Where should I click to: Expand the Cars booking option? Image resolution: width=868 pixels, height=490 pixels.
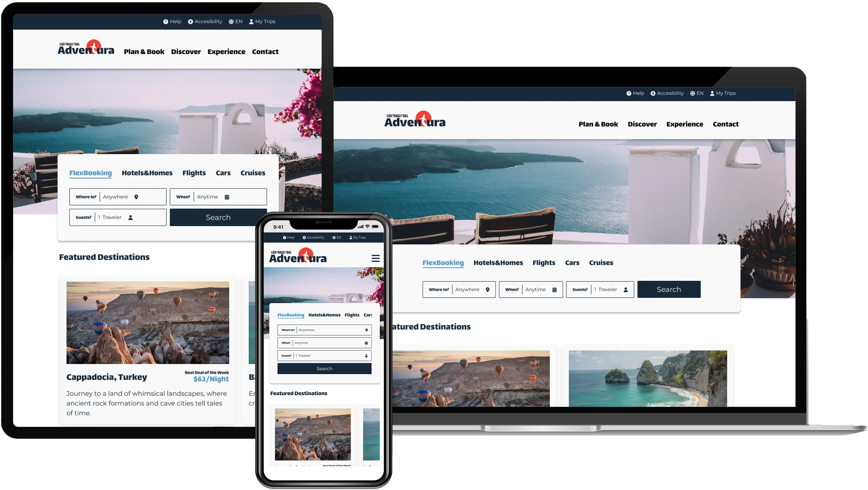[572, 262]
